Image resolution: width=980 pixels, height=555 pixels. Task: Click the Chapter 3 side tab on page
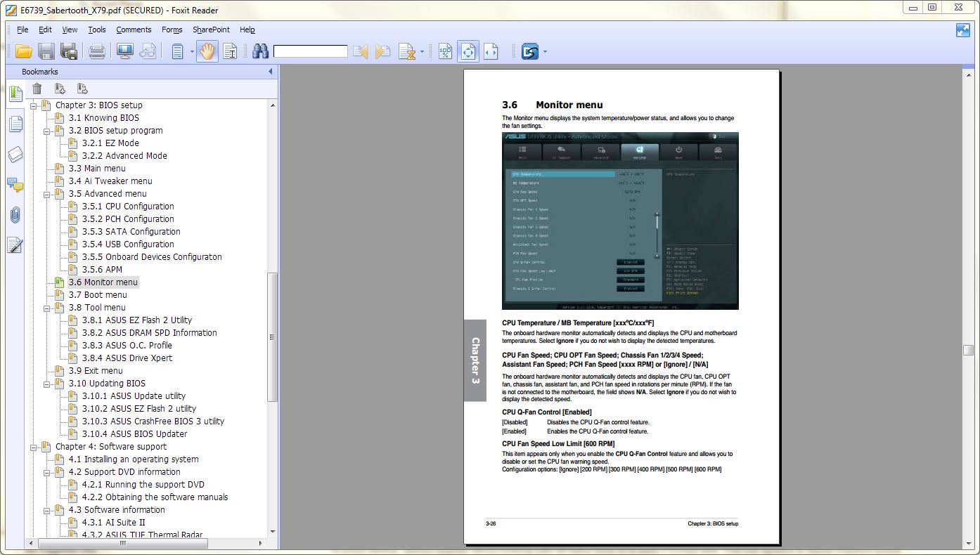(475, 360)
